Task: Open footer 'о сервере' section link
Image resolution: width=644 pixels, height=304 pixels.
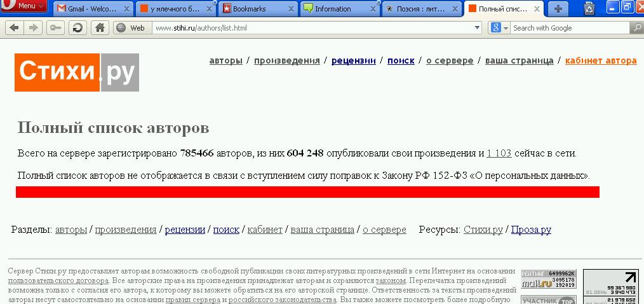Action: point(384,230)
